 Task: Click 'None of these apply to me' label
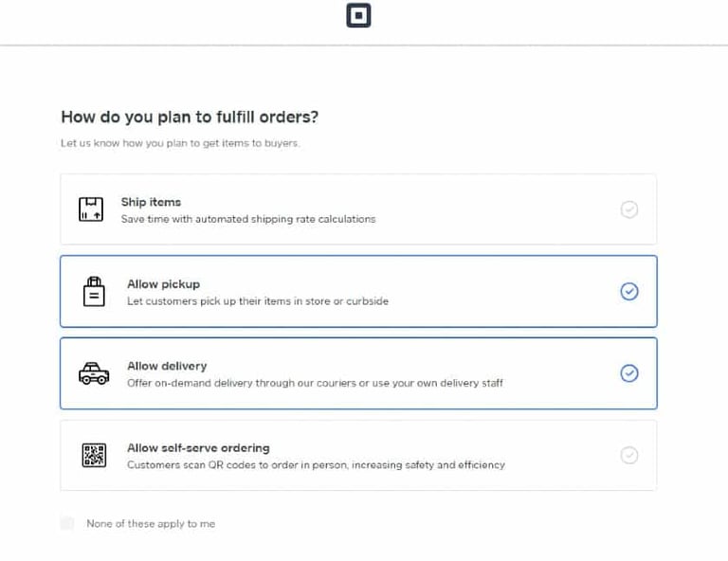point(151,523)
